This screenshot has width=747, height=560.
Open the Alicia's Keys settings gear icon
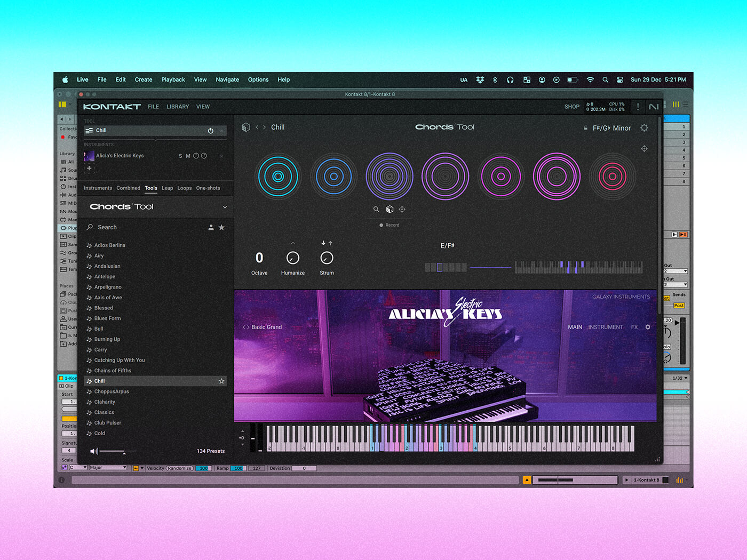pos(648,327)
